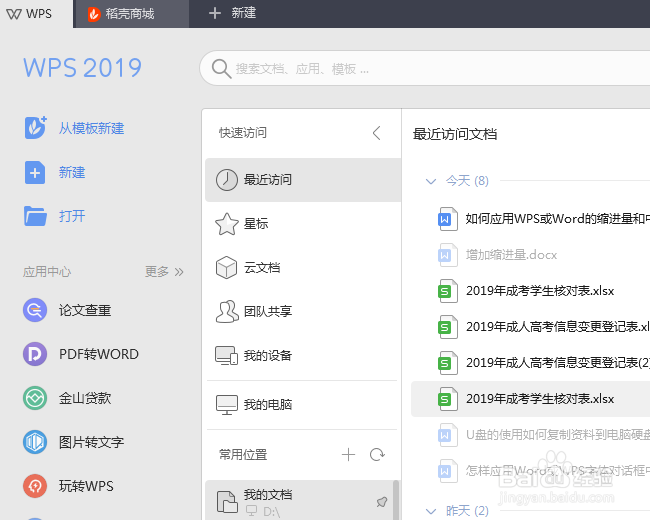Viewport: 650px width, 520px height.
Task: Click the Word icon of 增加缩进量.docx
Action: click(448, 255)
